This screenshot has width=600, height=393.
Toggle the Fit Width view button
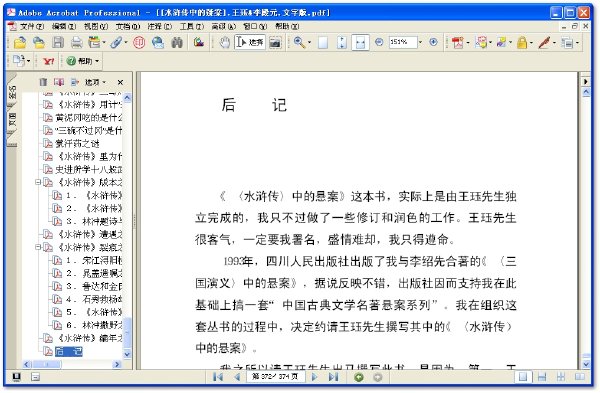[x=360, y=42]
